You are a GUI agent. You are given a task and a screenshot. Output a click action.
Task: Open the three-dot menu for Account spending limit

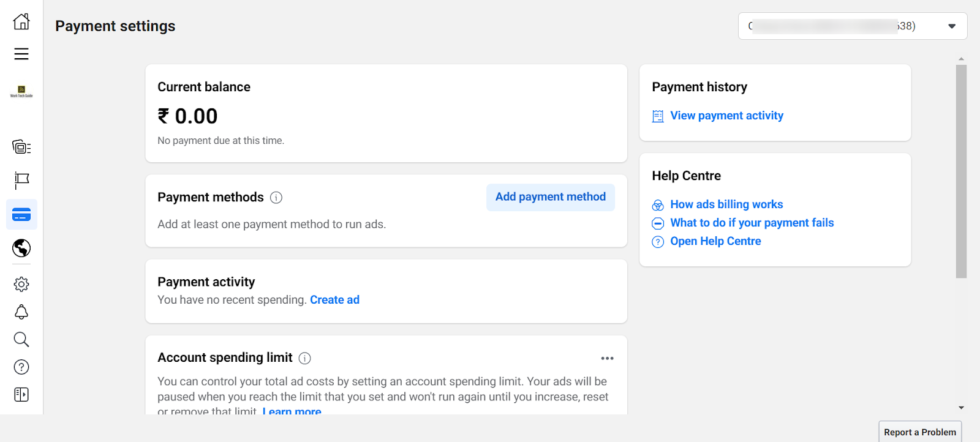pos(607,358)
